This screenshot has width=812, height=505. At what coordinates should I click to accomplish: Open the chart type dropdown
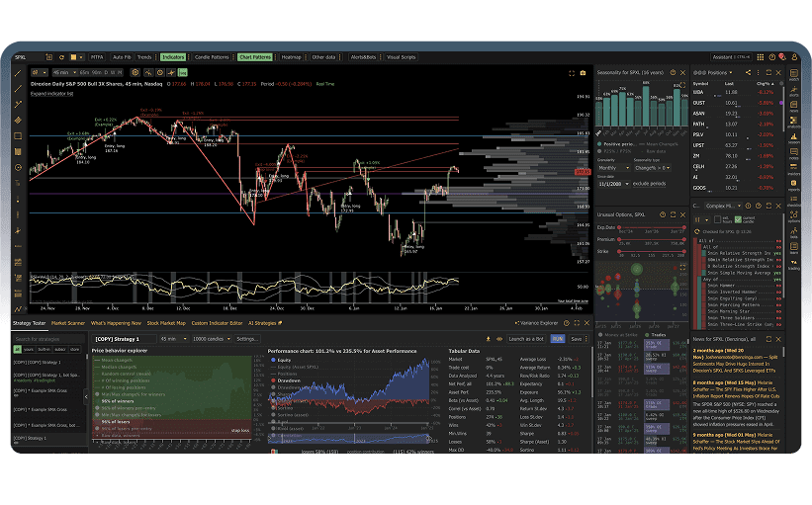tap(40, 72)
